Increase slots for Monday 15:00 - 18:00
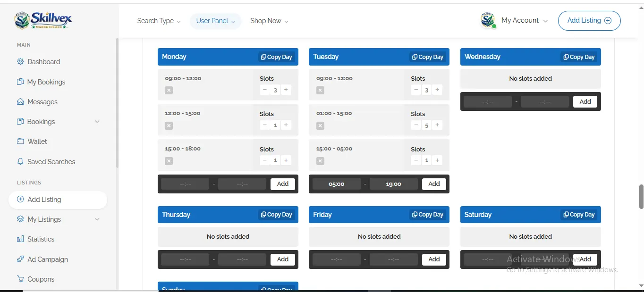The width and height of the screenshot is (644, 292). [x=286, y=160]
